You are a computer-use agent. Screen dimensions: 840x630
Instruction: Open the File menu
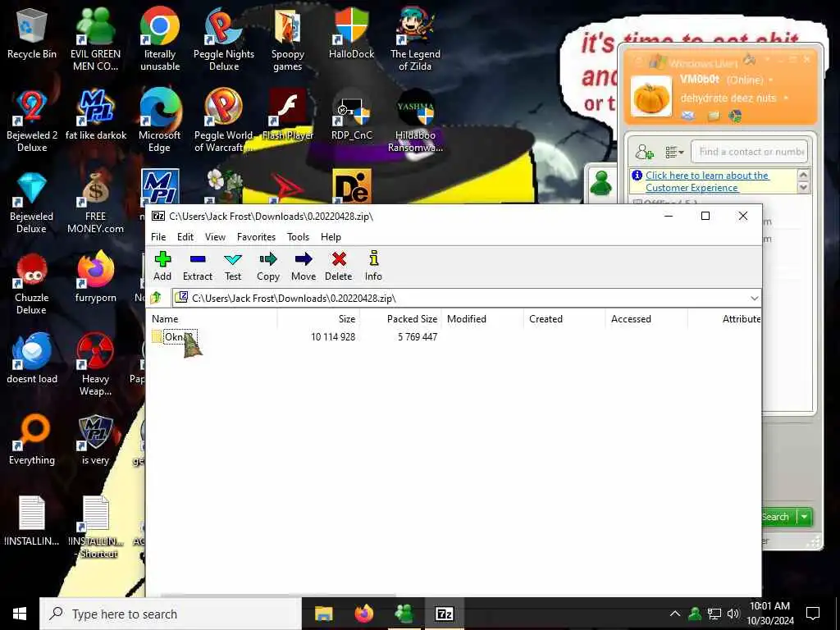(158, 237)
